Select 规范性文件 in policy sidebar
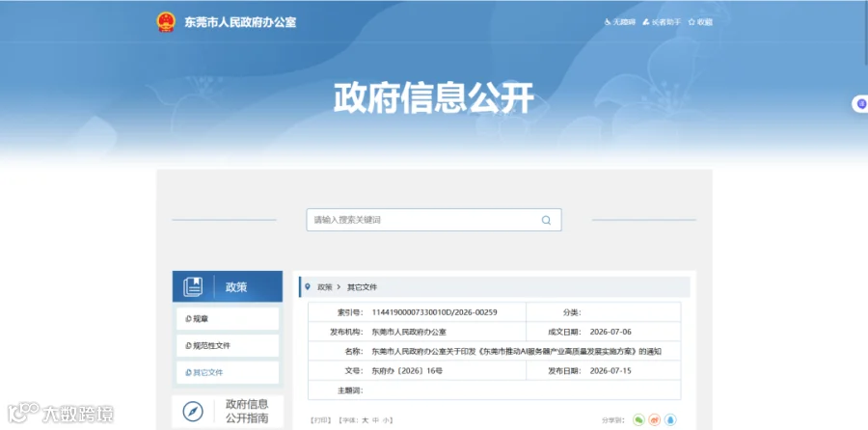This screenshot has height=430, width=868. pyautogui.click(x=228, y=345)
